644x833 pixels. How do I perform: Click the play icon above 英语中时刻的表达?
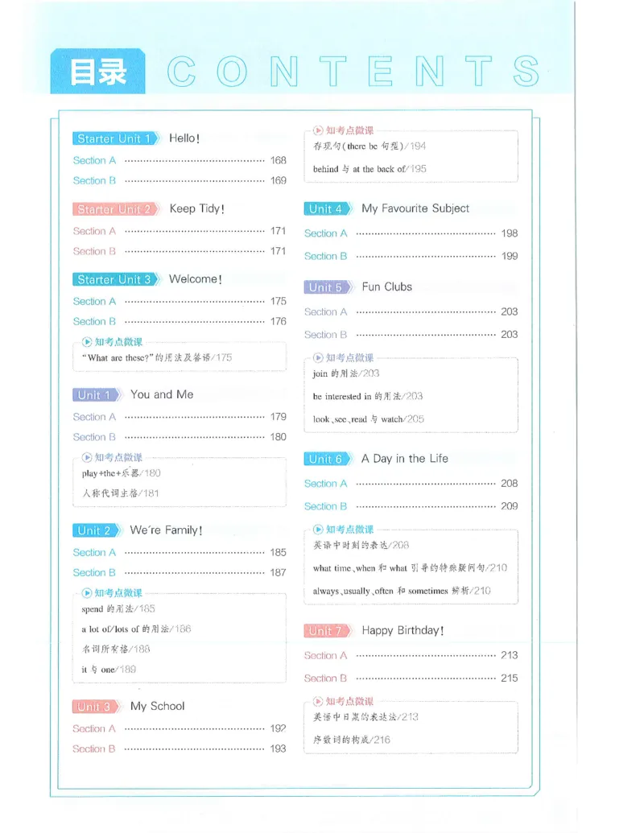[318, 529]
